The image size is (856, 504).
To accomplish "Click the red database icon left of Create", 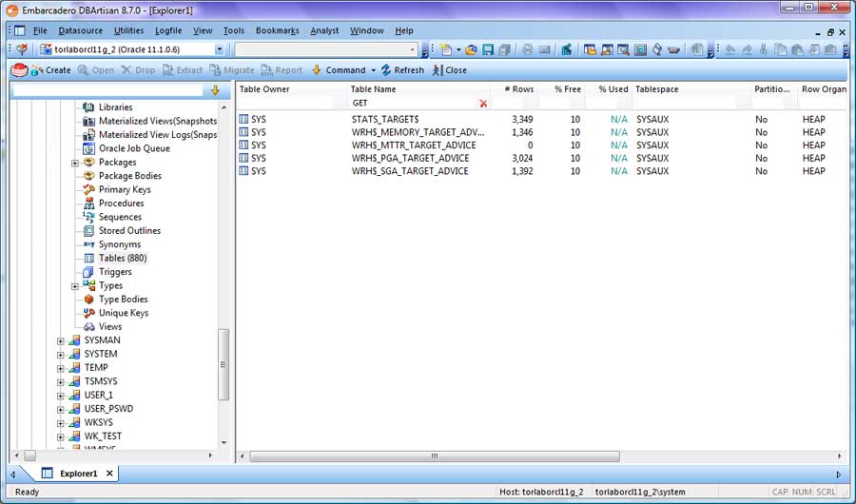I will click(19, 69).
